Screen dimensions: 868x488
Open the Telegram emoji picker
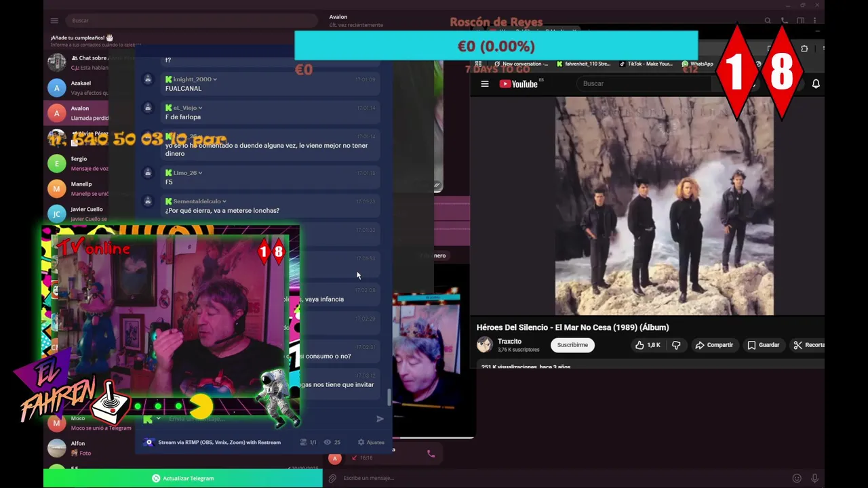tap(797, 478)
